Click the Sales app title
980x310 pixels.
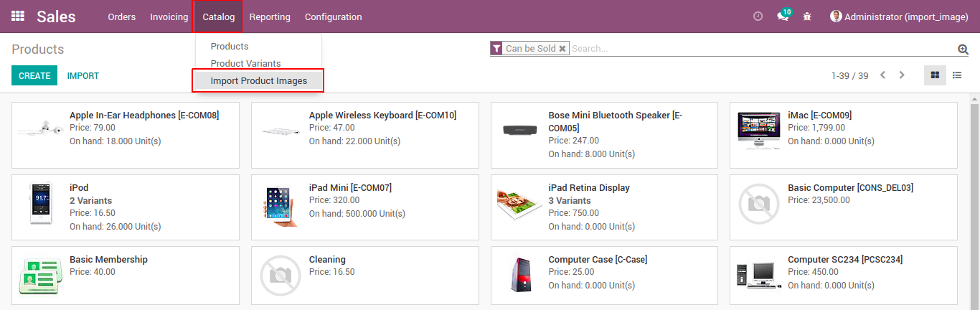click(56, 17)
